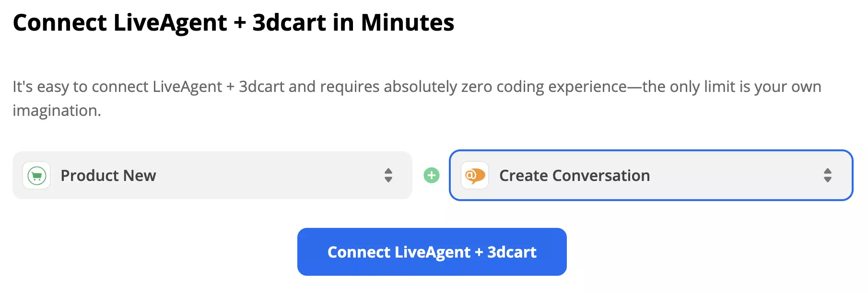Image resolution: width=868 pixels, height=293 pixels.
Task: Click the up-down arrows on Create Conversation selector
Action: [x=828, y=175]
